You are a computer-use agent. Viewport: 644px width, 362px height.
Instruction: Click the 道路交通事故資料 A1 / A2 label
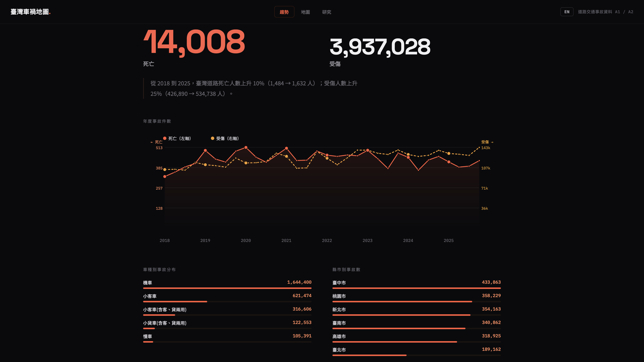(x=605, y=12)
